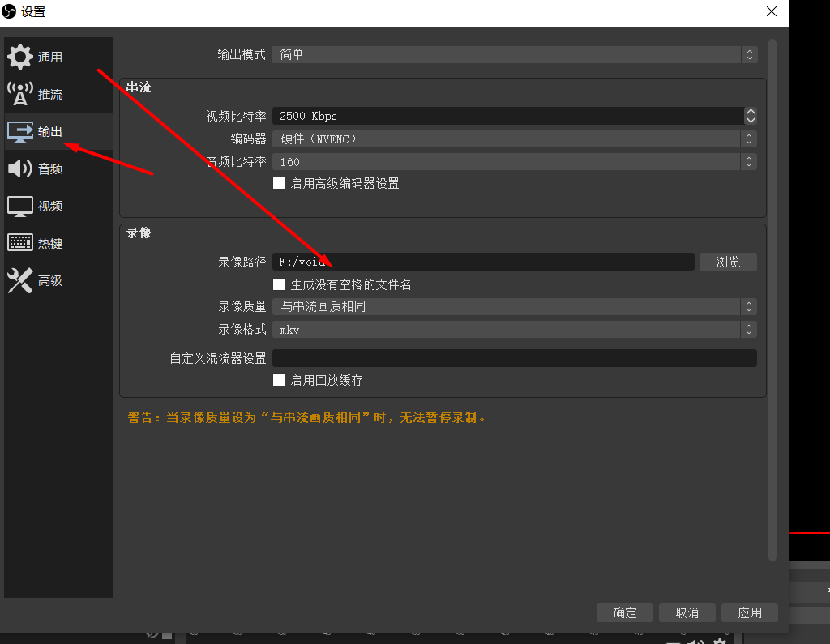Click the 串流 group heading
The width and height of the screenshot is (830, 644).
tap(139, 87)
